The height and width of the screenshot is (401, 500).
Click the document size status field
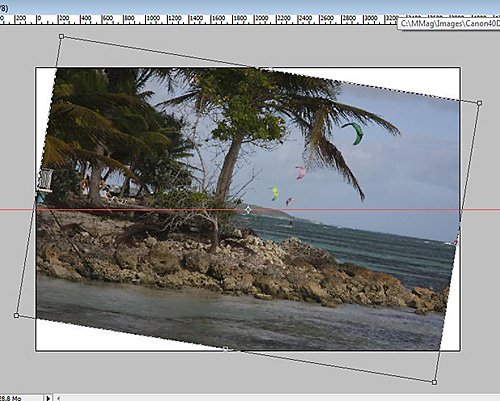click(x=21, y=398)
